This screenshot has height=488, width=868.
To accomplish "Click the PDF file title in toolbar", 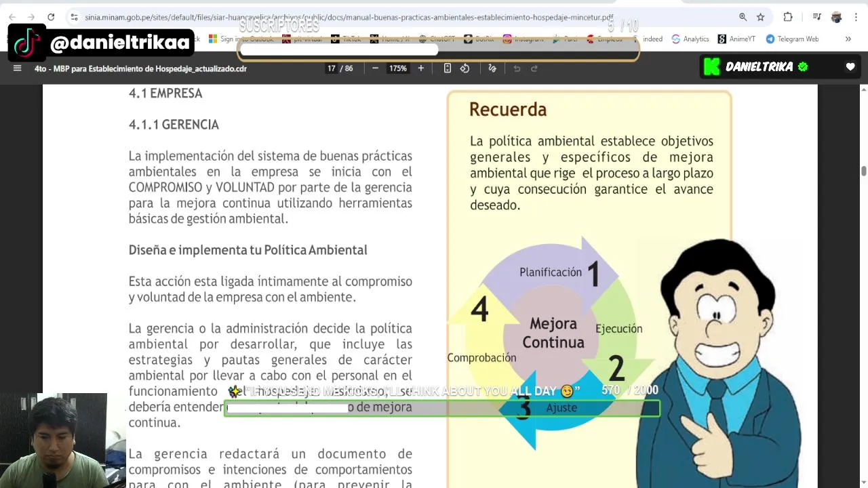I will 140,68.
